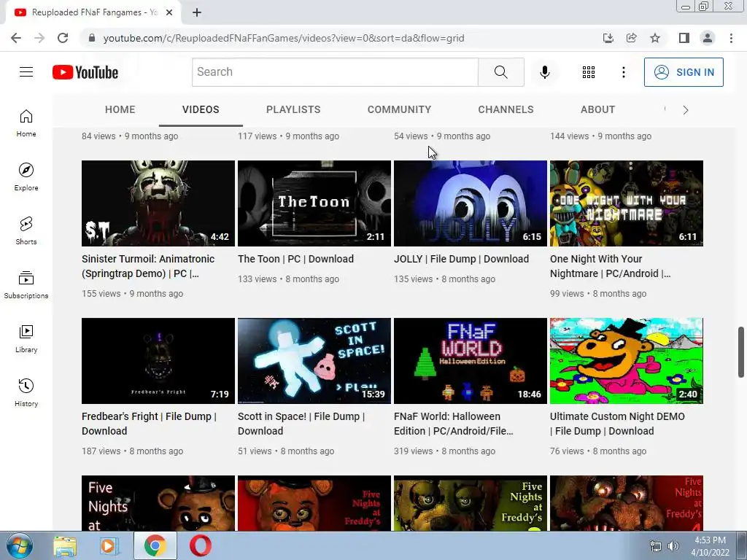Open Chrome's three-dot menu
The height and width of the screenshot is (560, 747).
pos(731,38)
